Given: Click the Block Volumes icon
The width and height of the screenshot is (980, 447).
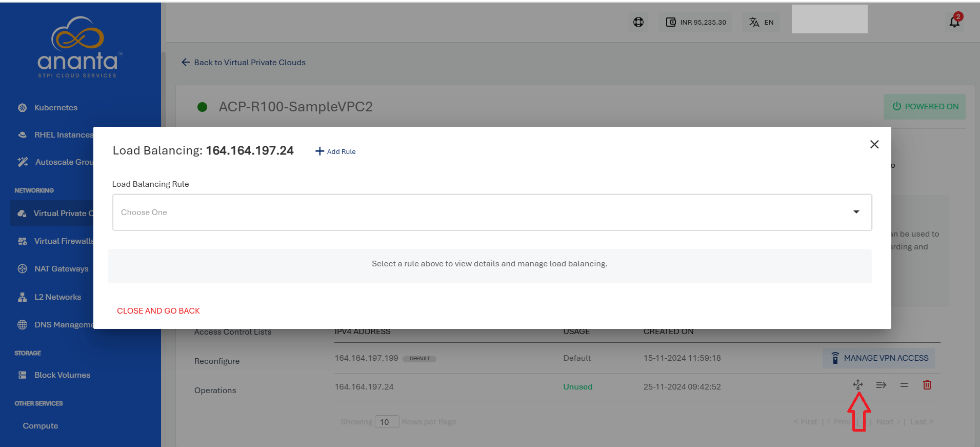Looking at the screenshot, I should pyautogui.click(x=22, y=375).
